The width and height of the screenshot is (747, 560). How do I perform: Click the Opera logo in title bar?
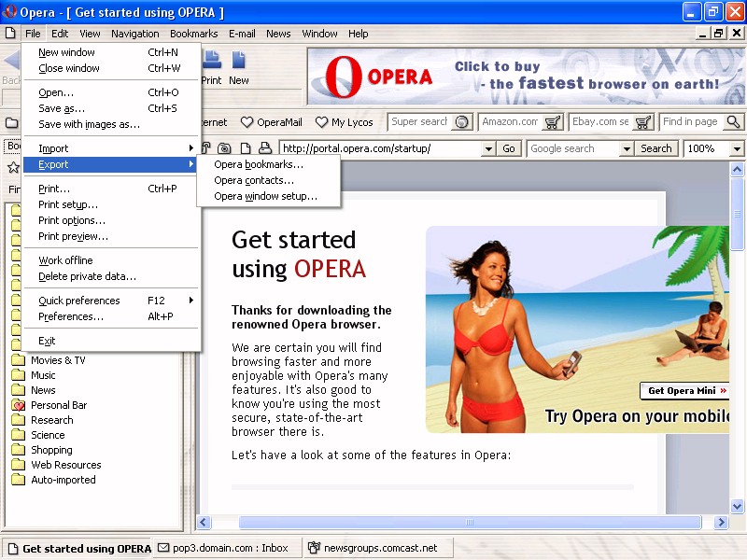pyautogui.click(x=8, y=11)
